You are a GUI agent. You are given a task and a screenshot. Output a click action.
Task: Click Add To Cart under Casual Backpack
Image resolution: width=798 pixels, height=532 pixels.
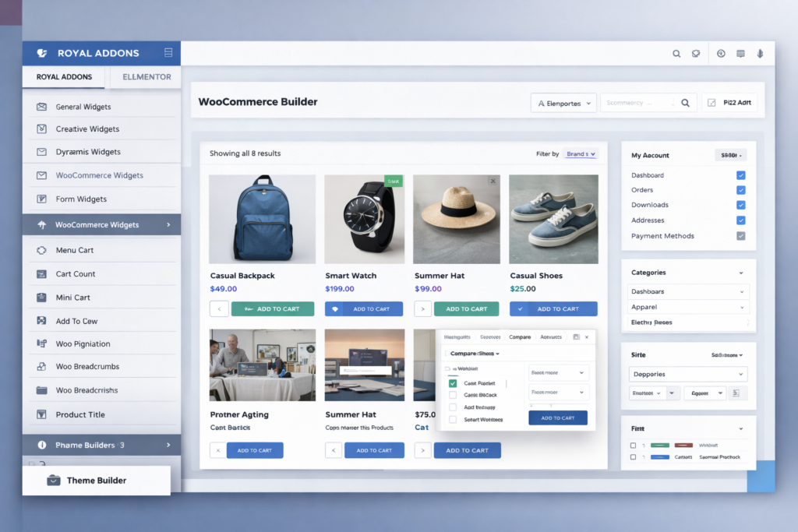[273, 308]
